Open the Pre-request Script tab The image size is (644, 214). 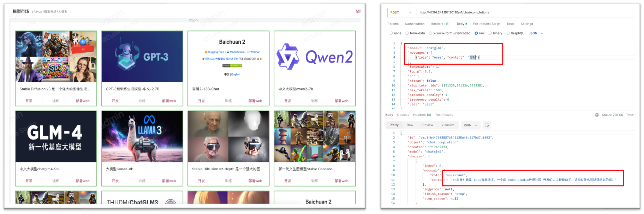click(x=487, y=24)
